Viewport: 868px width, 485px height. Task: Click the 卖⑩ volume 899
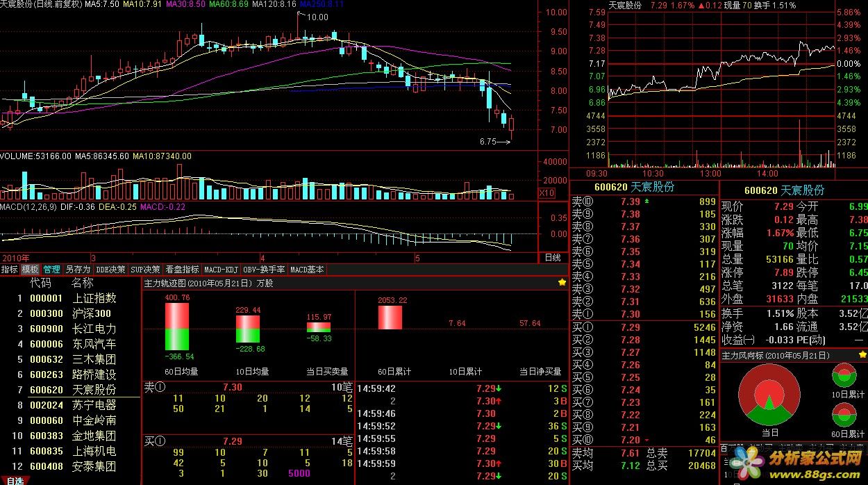tap(707, 202)
